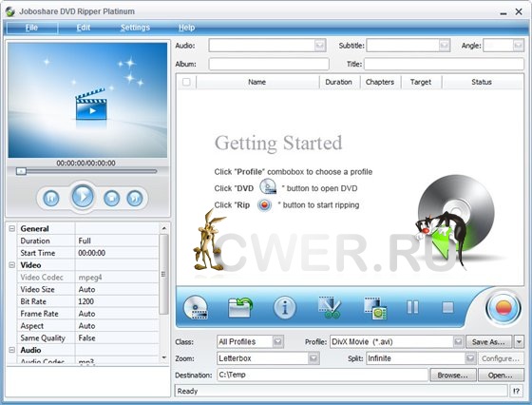This screenshot has width=532, height=405.
Task: Click the Video Codec mpeg4 value
Action: coord(117,278)
